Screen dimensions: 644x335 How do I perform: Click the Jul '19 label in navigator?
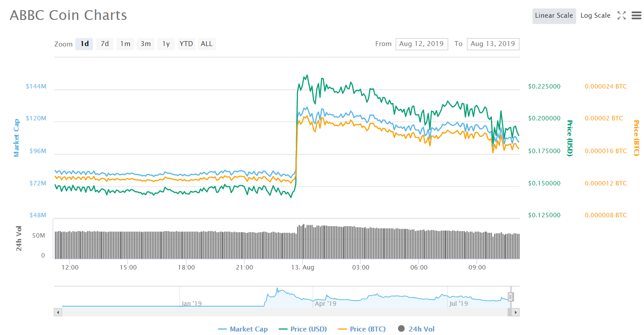[458, 304]
